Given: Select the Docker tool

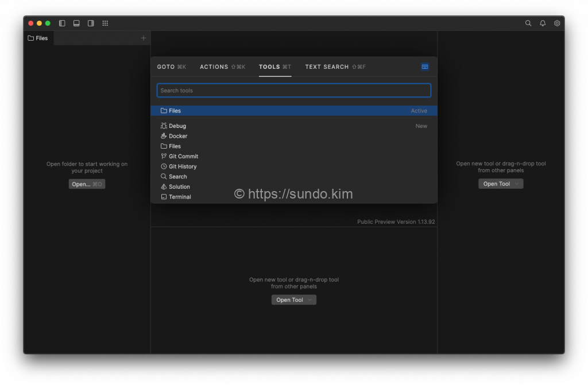Looking at the screenshot, I should 178,137.
